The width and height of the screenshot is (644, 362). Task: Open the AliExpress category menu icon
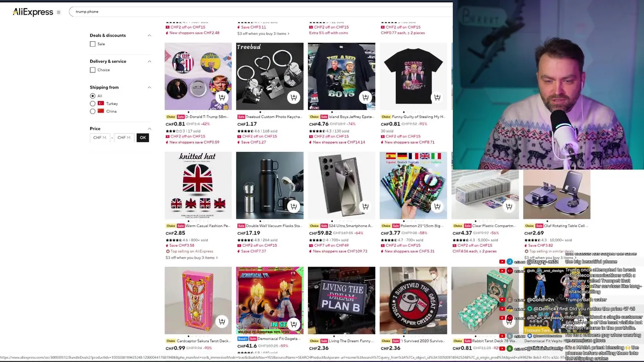coord(59,12)
